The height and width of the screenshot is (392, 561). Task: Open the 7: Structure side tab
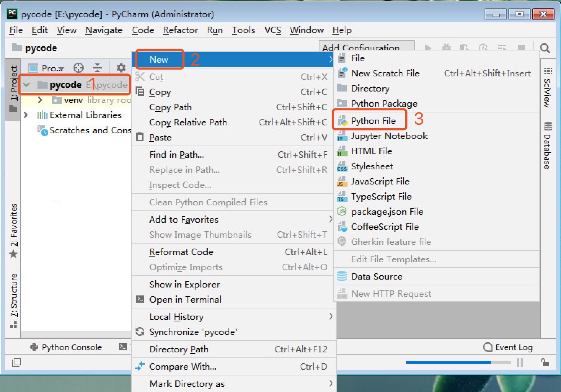point(13,300)
